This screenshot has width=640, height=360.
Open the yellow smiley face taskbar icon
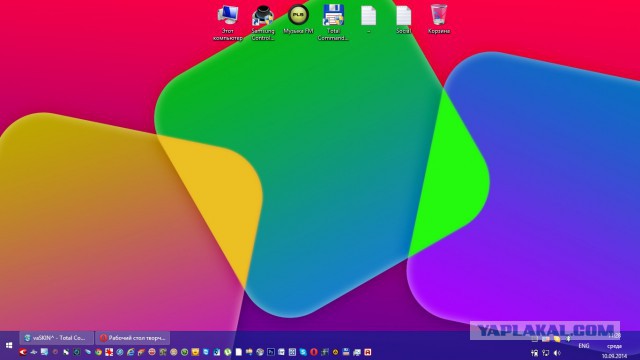[195, 352]
